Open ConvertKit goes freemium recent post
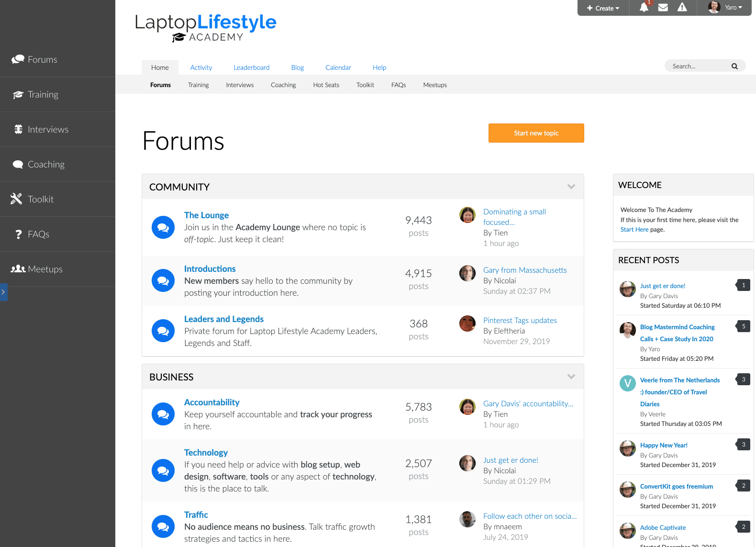Viewport: 756px width, 547px height. (677, 486)
